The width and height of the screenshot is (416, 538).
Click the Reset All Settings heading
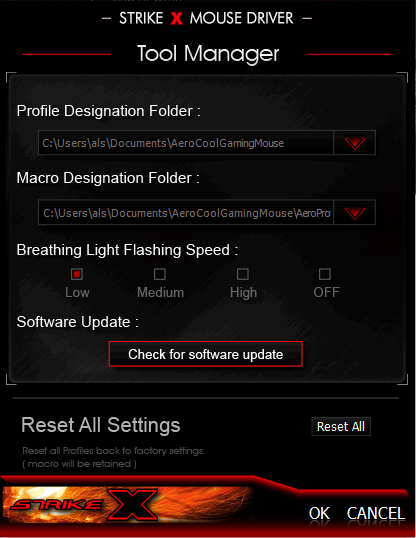[x=101, y=425]
